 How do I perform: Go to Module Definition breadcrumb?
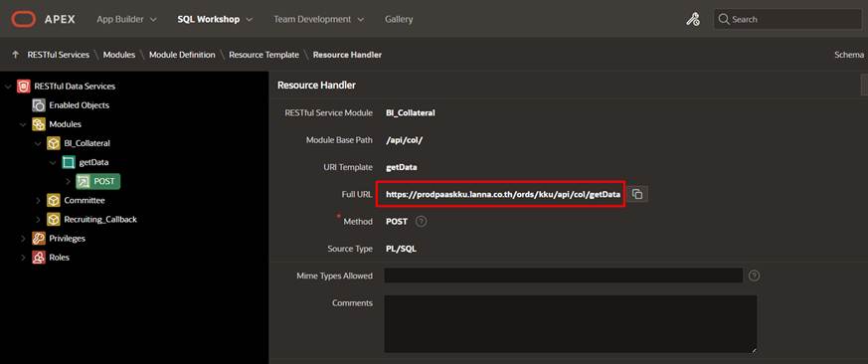click(182, 55)
